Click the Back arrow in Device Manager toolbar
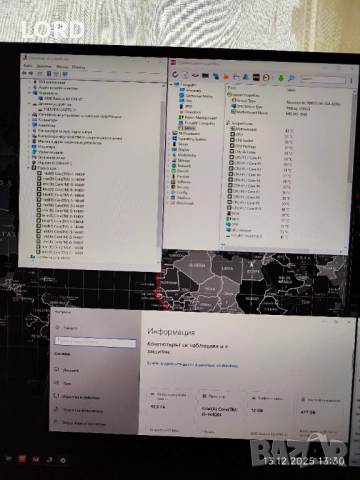This screenshot has width=360, height=480. [24, 73]
